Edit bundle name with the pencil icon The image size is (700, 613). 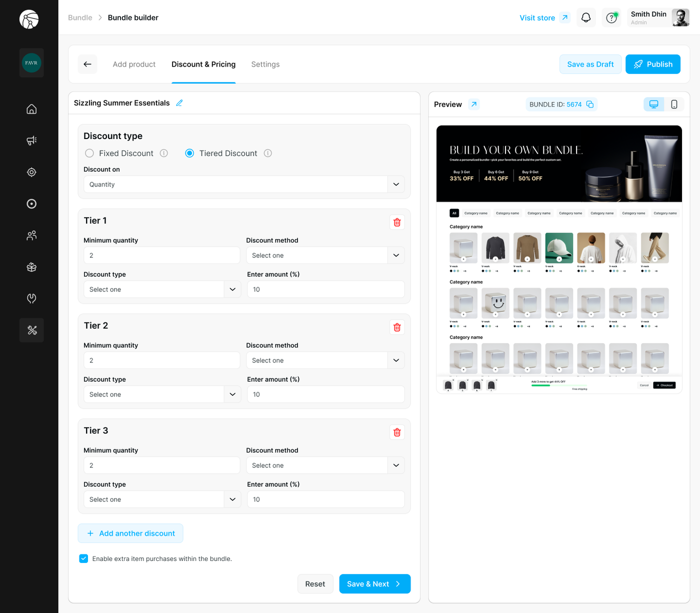[179, 103]
